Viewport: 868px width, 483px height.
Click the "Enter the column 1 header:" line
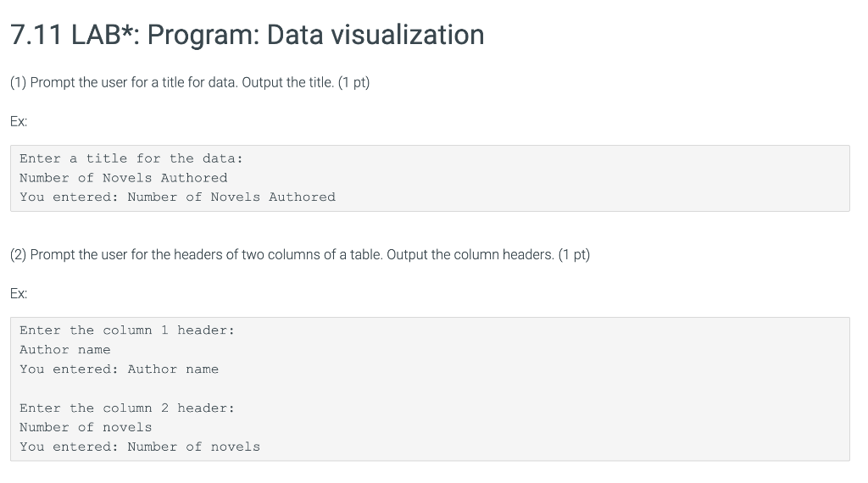coord(127,330)
